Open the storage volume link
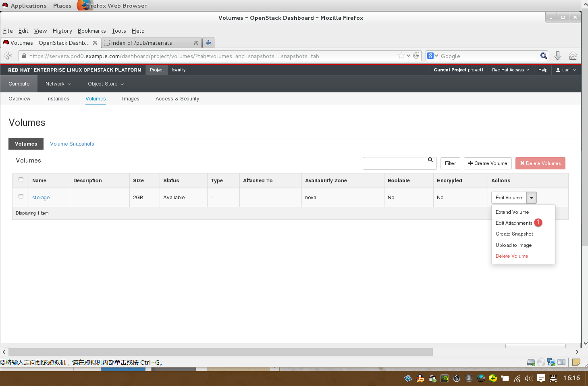Viewport: 588px width, 386px height. click(x=41, y=198)
